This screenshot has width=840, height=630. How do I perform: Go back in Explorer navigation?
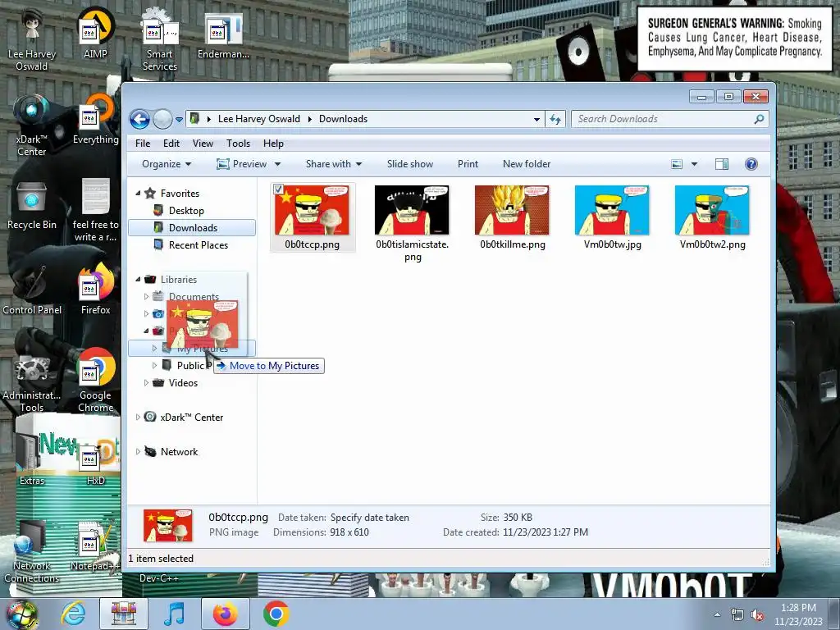tap(139, 119)
